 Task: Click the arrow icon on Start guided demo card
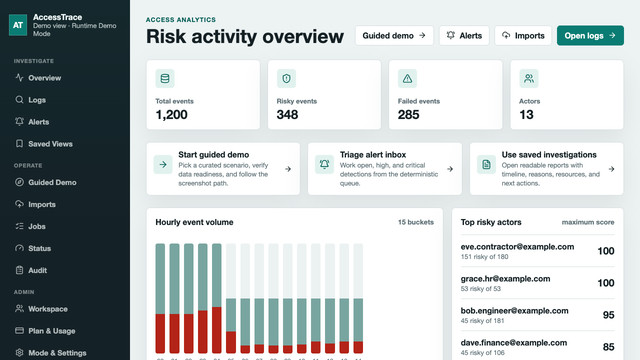tap(163, 164)
